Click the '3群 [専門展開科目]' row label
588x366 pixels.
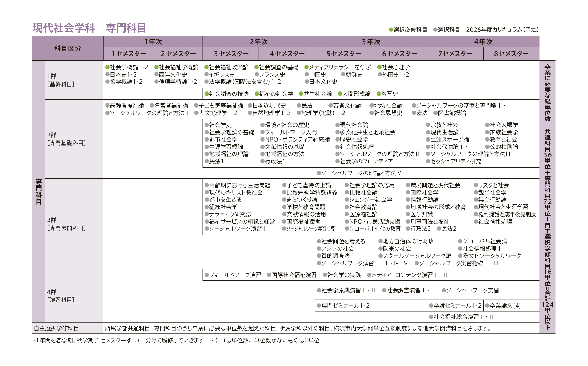(x=66, y=224)
